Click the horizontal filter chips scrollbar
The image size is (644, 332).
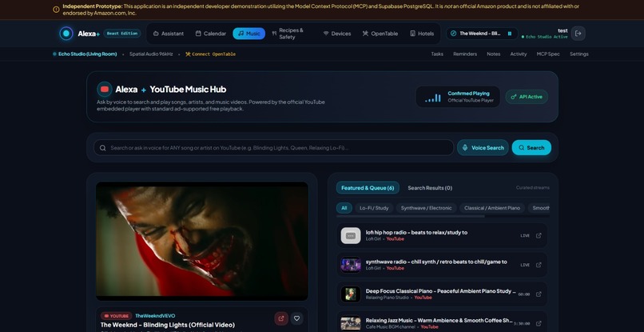pos(411,216)
